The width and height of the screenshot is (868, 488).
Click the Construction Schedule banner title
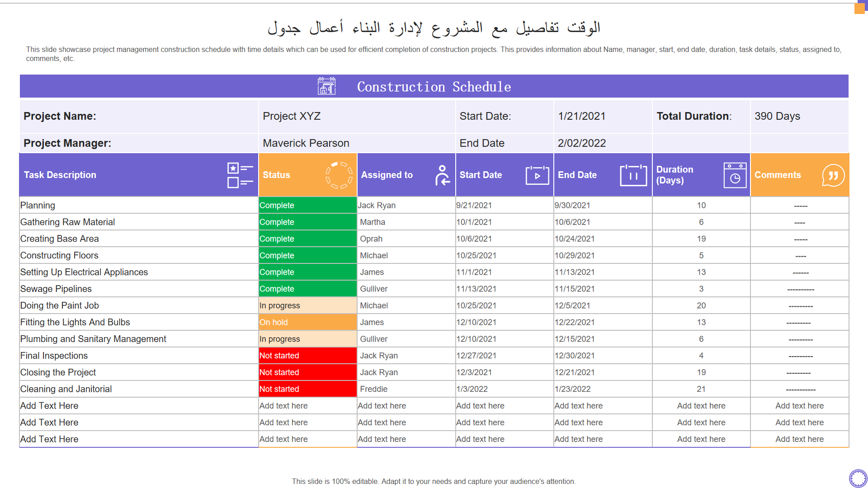(434, 87)
